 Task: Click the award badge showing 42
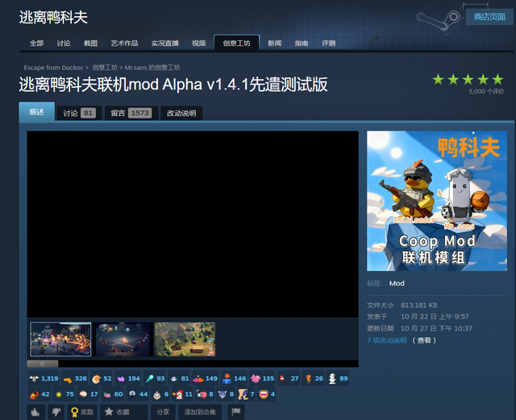pyautogui.click(x=40, y=394)
